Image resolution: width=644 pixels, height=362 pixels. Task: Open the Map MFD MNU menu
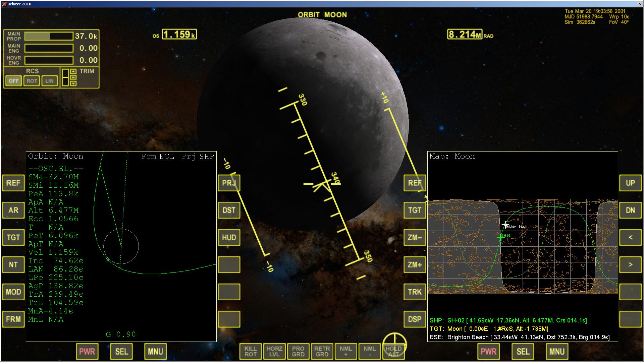(x=557, y=351)
